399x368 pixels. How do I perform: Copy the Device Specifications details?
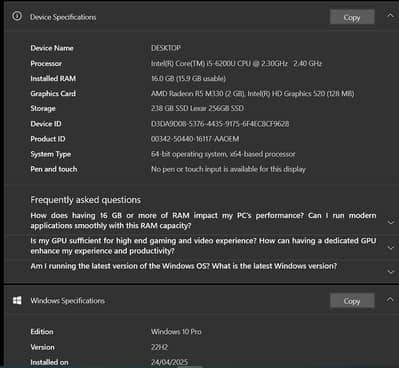click(x=352, y=17)
